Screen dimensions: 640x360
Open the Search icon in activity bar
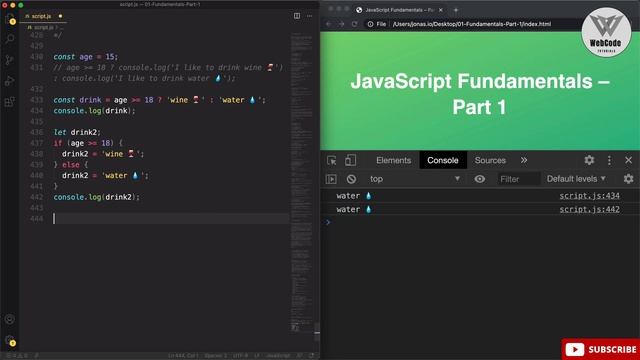click(x=9, y=39)
